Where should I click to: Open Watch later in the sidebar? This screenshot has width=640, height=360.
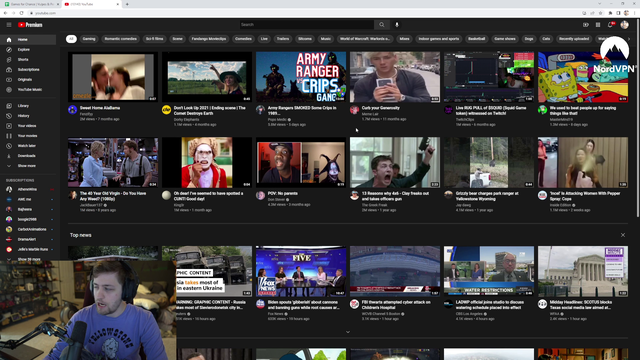coord(28,146)
